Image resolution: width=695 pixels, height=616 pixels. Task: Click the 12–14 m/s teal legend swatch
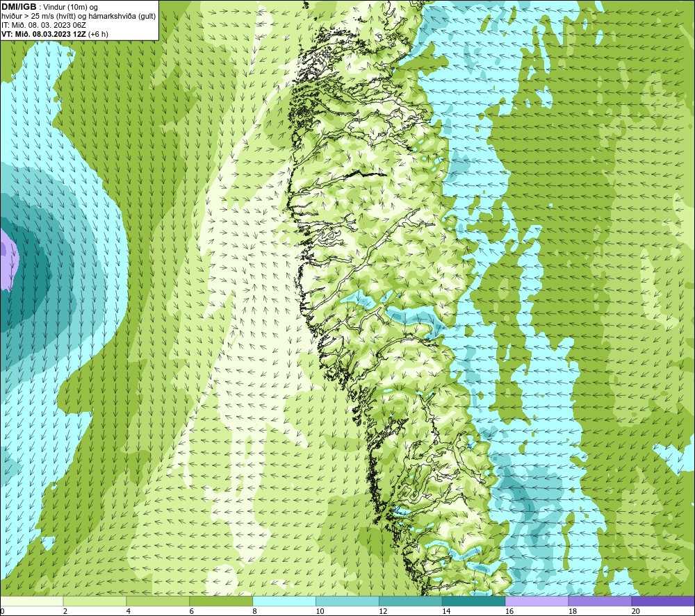(x=411, y=601)
